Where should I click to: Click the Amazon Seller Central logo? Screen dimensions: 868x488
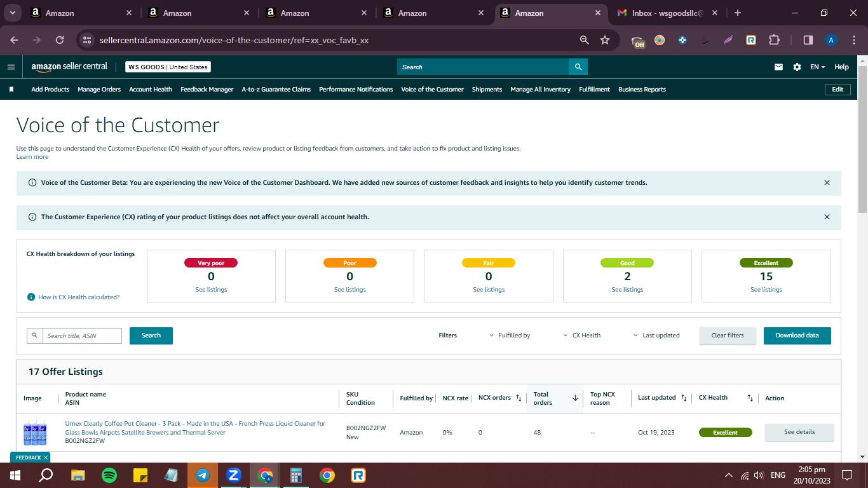(x=69, y=67)
